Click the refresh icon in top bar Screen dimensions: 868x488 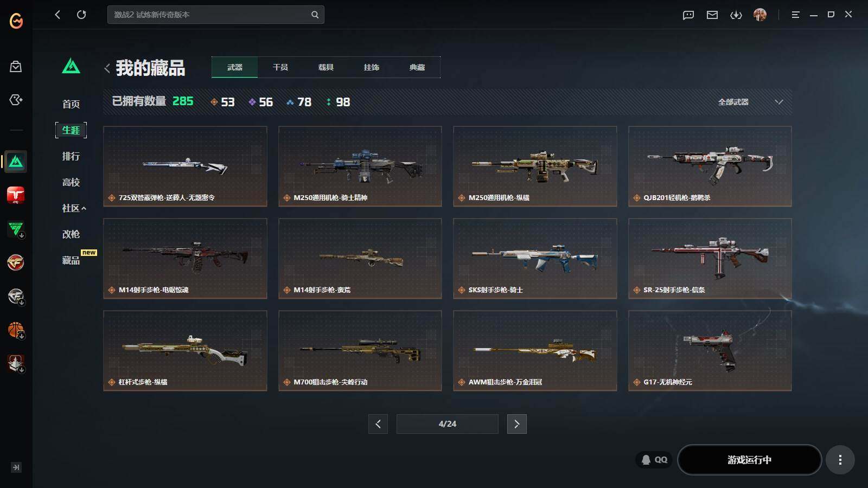(x=81, y=15)
